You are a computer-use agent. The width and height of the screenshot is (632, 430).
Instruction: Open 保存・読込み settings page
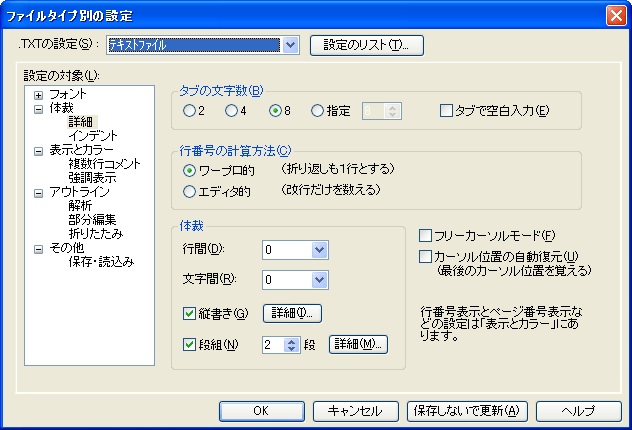pyautogui.click(x=101, y=262)
